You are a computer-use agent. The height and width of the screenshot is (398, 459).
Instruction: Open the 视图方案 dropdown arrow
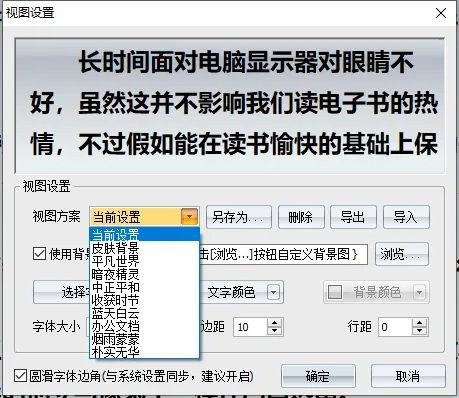click(x=189, y=217)
